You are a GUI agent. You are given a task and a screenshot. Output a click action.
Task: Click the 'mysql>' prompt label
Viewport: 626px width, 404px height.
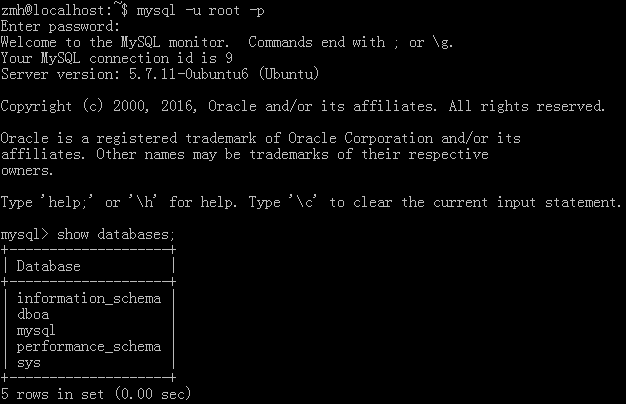point(24,234)
